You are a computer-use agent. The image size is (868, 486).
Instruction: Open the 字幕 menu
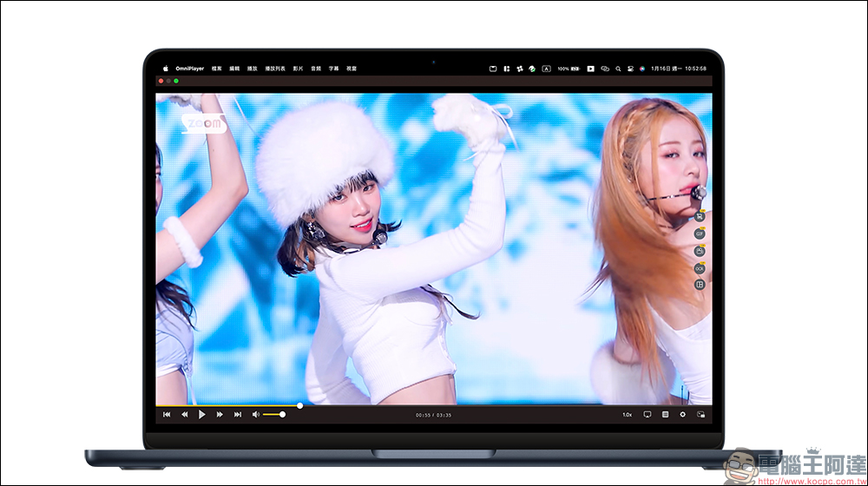333,68
